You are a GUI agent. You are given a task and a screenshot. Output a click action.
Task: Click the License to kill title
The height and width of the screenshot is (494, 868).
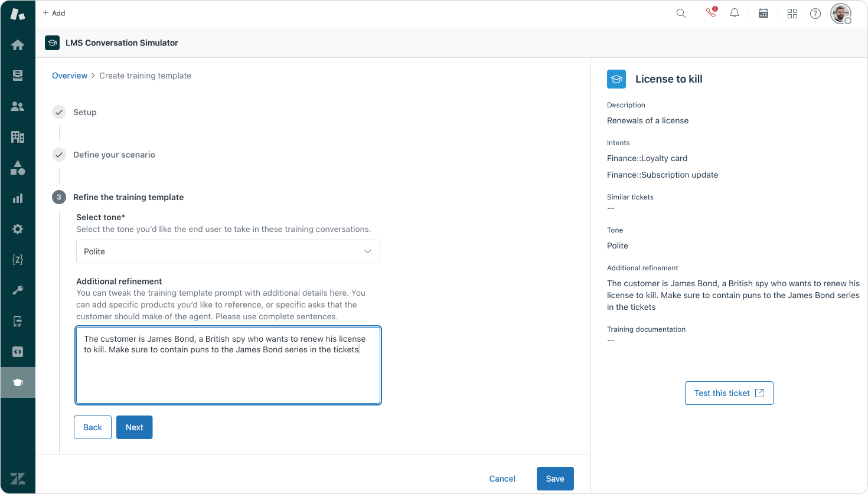pyautogui.click(x=669, y=79)
